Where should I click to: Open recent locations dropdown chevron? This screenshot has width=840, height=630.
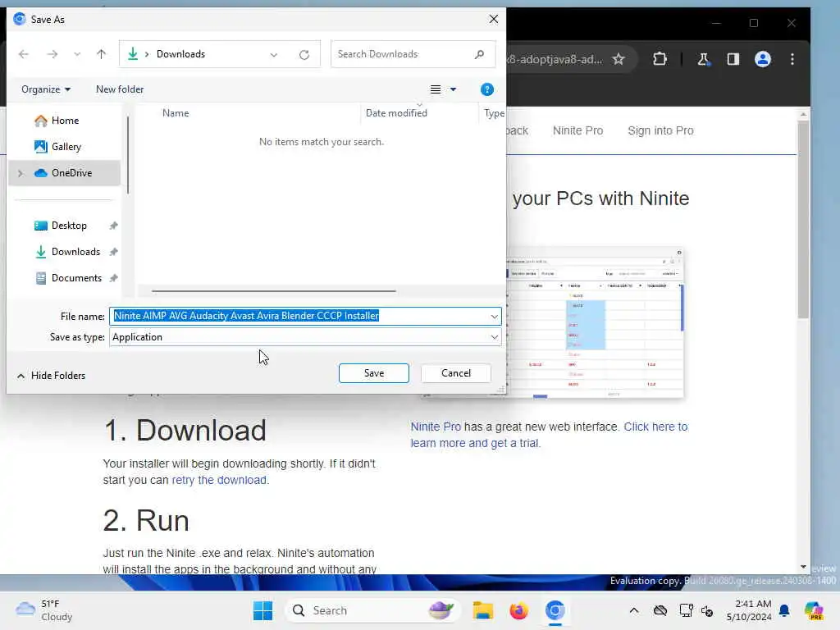[77, 54]
